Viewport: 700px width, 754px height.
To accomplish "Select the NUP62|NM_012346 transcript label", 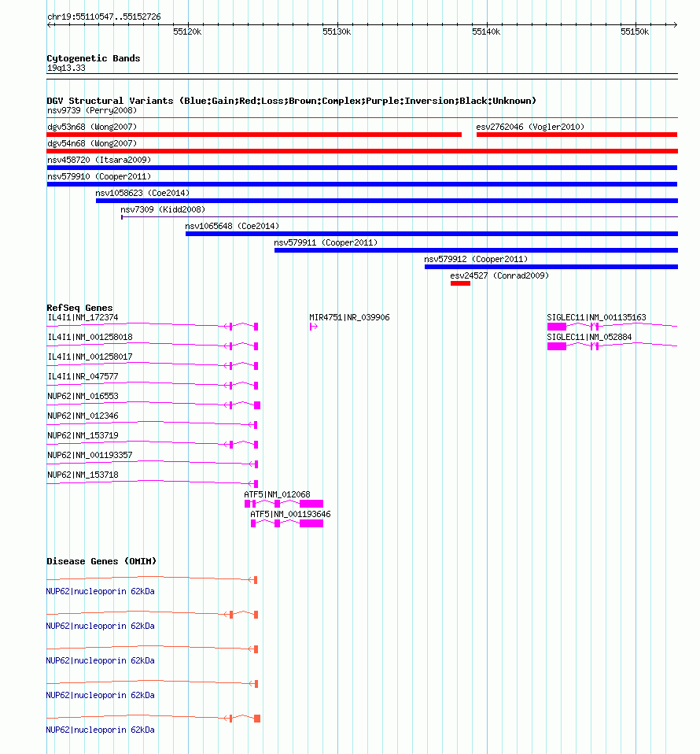I will tap(83, 416).
